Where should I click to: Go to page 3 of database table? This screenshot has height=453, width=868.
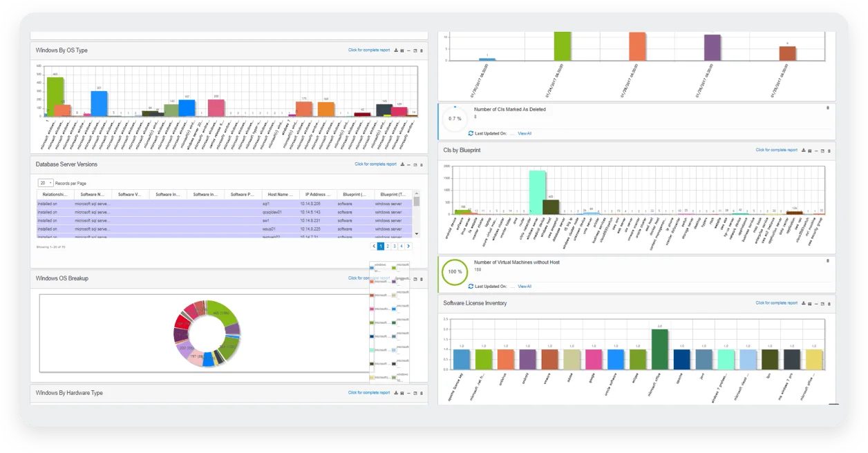[394, 246]
